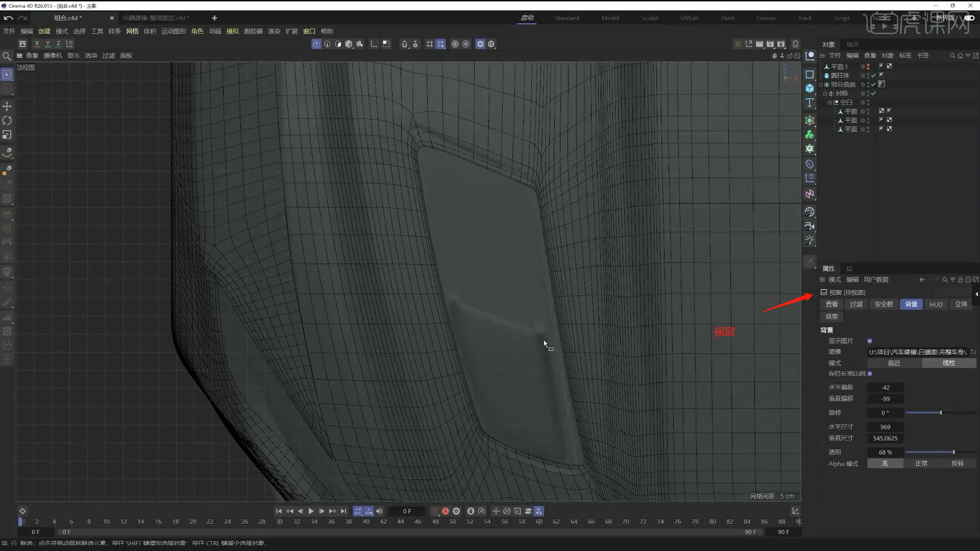Click Play Forward button in timeline

(x=311, y=511)
